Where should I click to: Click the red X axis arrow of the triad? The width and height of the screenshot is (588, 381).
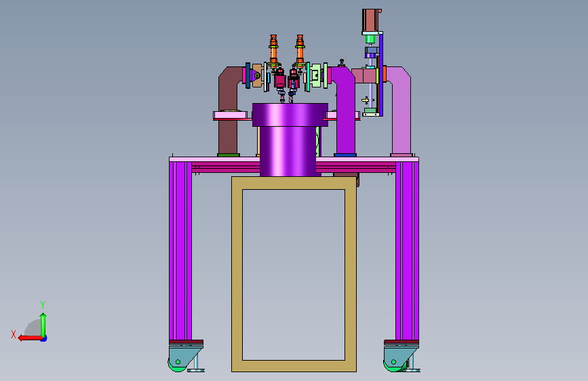[x=30, y=338]
